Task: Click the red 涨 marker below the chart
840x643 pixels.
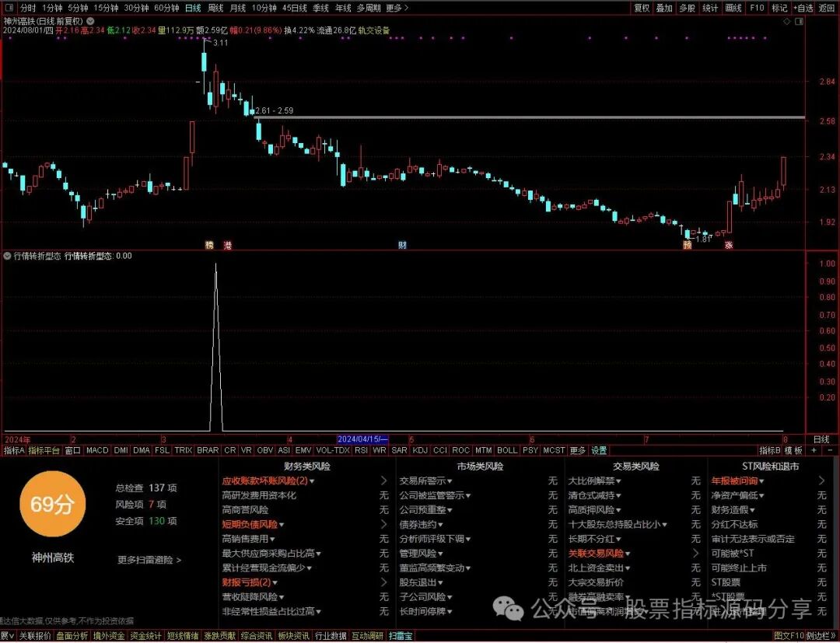Action: 729,245
